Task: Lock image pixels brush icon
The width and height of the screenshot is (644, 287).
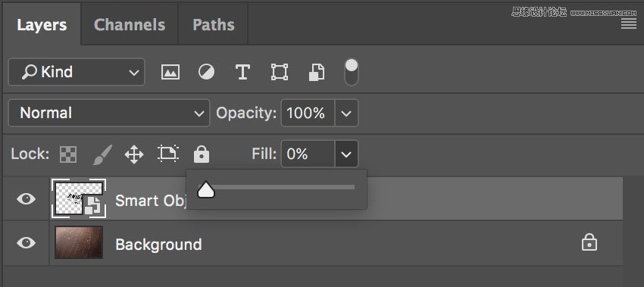Action: pyautogui.click(x=102, y=154)
